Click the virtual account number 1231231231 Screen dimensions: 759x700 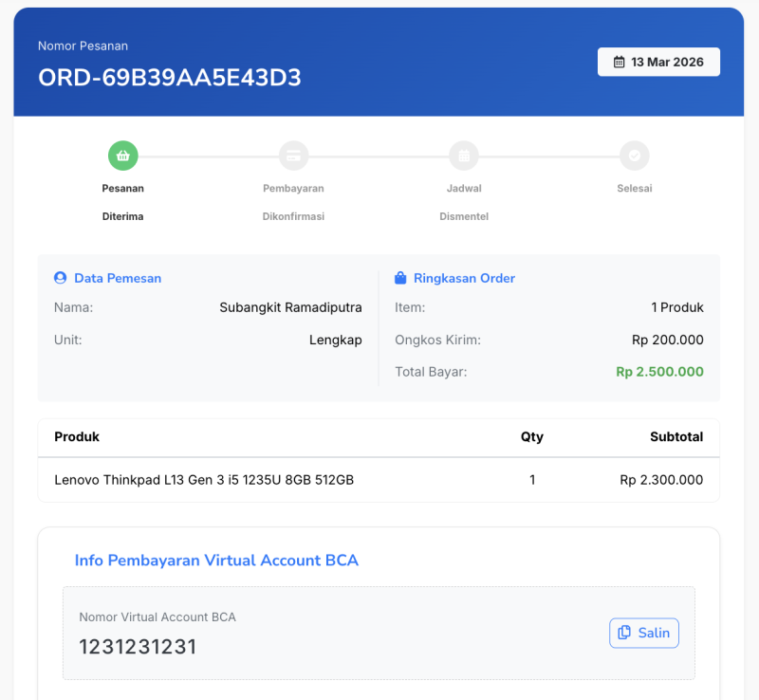pos(138,647)
